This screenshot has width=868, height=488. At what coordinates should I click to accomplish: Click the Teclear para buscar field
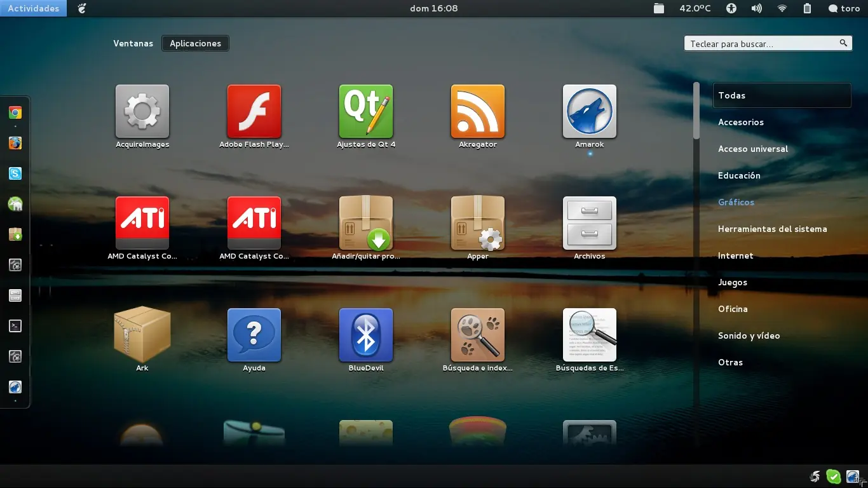(x=768, y=44)
